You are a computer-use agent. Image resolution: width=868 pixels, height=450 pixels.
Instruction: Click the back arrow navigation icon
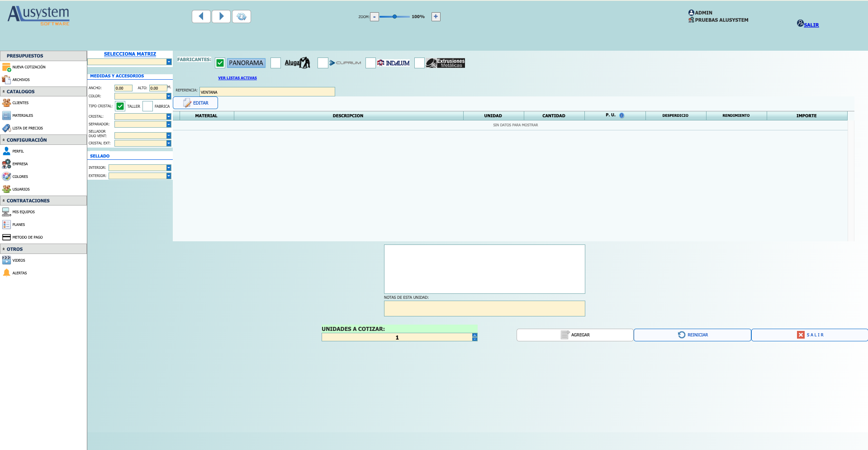pyautogui.click(x=201, y=16)
